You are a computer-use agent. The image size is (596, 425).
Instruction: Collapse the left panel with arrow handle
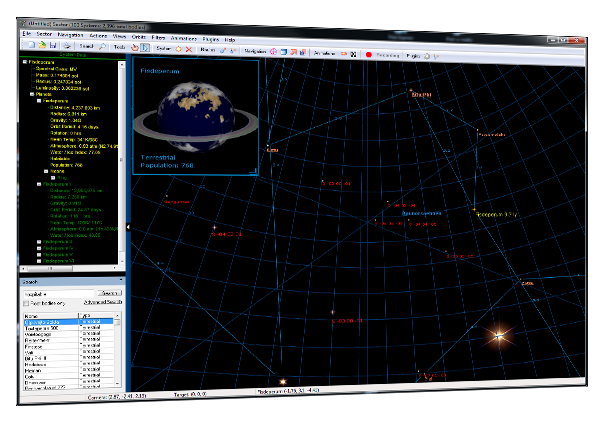point(128,227)
